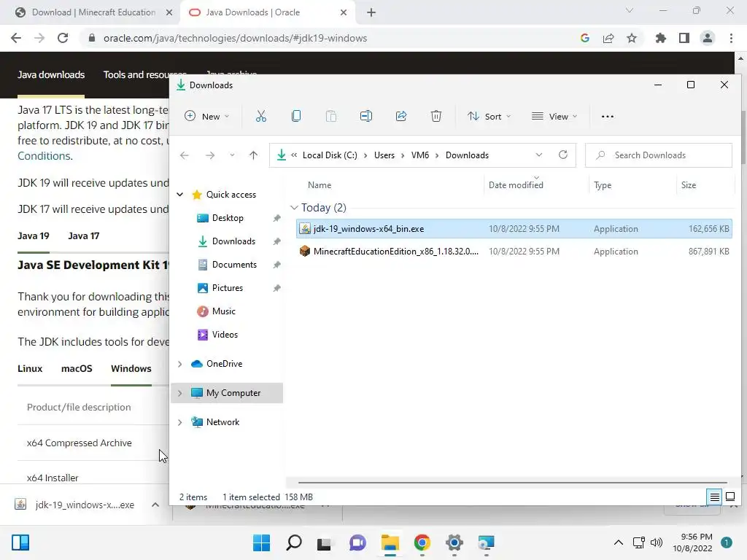This screenshot has width=747, height=560.
Task: Open Documents in Quick access
Action: (234, 265)
